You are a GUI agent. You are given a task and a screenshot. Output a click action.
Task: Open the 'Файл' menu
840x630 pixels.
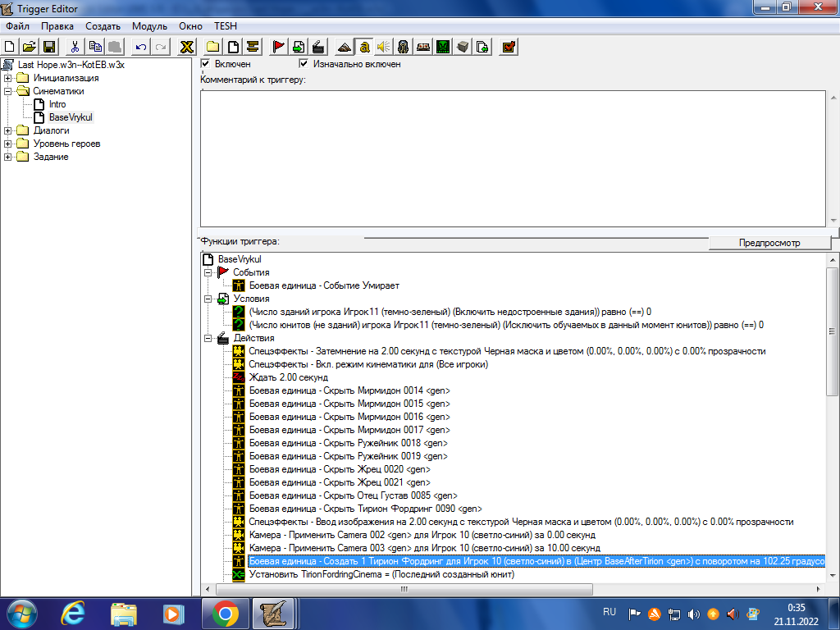18,26
